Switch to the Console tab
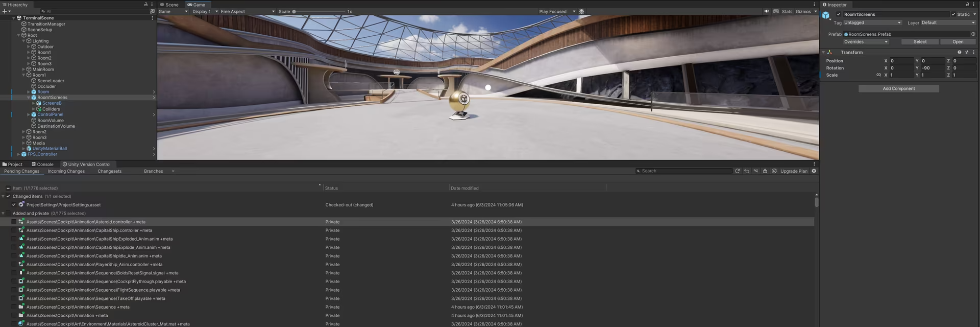Screen dimensions: 980x327 click(42, 165)
